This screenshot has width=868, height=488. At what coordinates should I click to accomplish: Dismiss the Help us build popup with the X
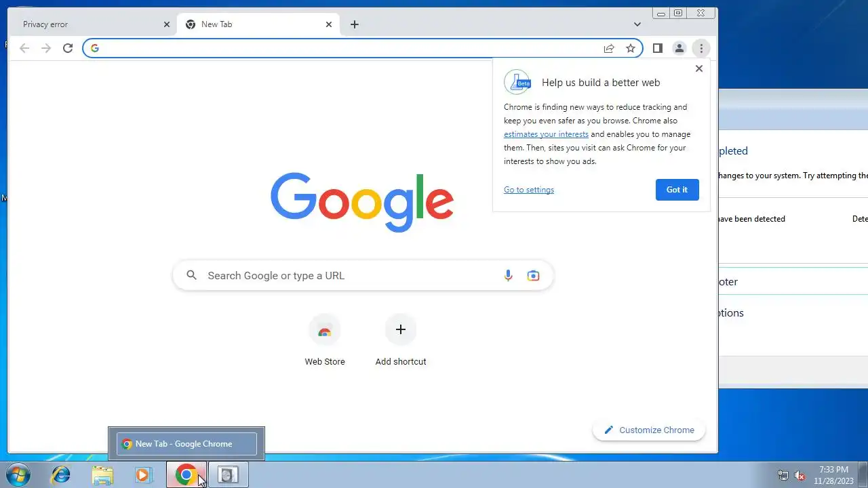(699, 68)
